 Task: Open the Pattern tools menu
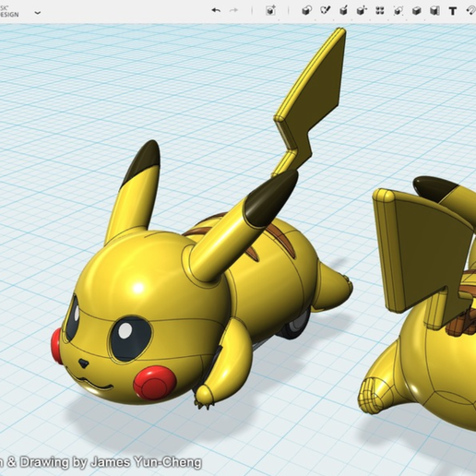(x=380, y=11)
